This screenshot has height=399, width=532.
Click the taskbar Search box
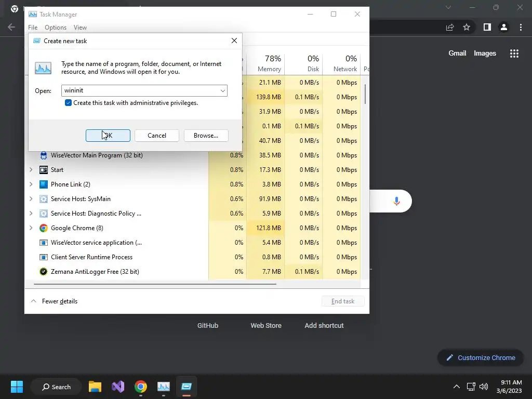pyautogui.click(x=56, y=387)
